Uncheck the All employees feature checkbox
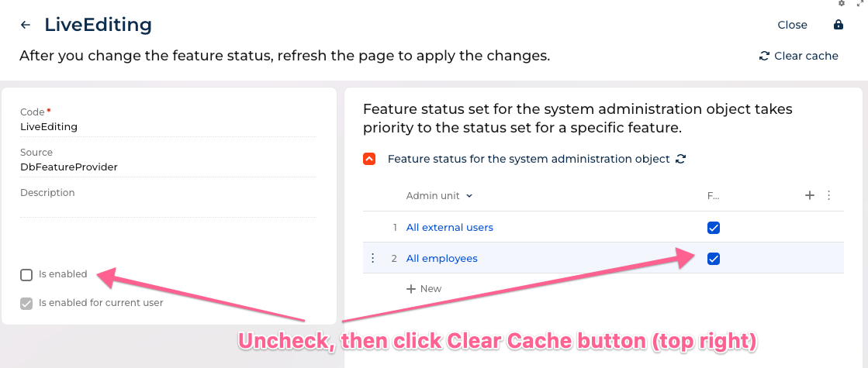Viewport: 868px width, 368px height. point(714,259)
